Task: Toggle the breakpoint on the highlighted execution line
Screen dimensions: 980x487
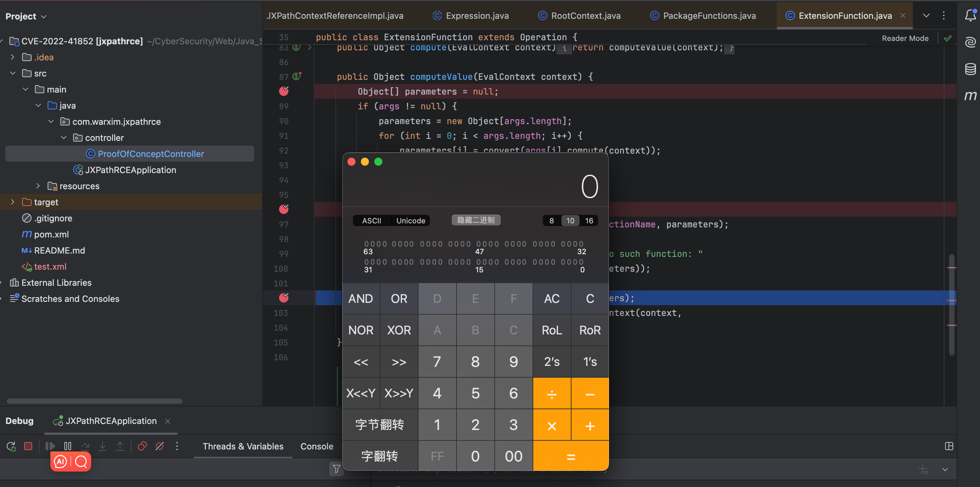Action: 284,297
